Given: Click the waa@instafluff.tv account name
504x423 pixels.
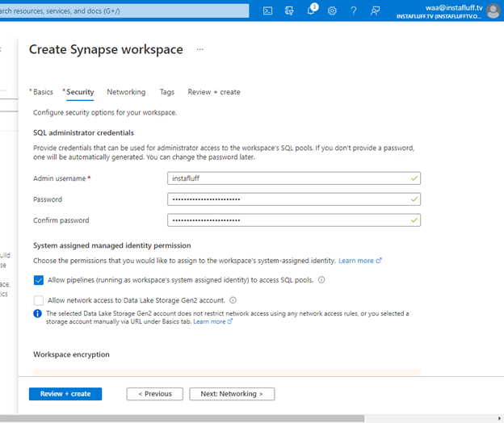Looking at the screenshot, I should tap(454, 8).
